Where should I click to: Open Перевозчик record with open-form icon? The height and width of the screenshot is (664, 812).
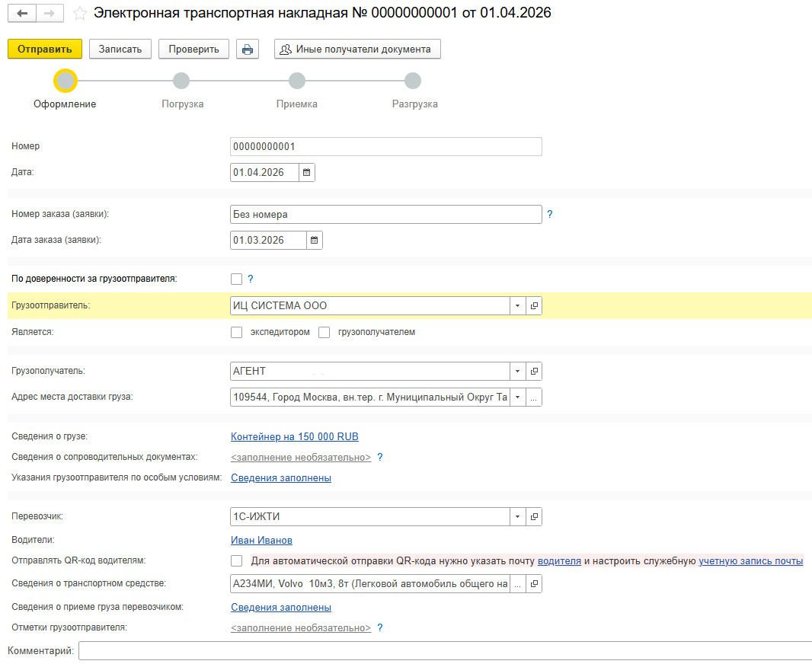(534, 518)
